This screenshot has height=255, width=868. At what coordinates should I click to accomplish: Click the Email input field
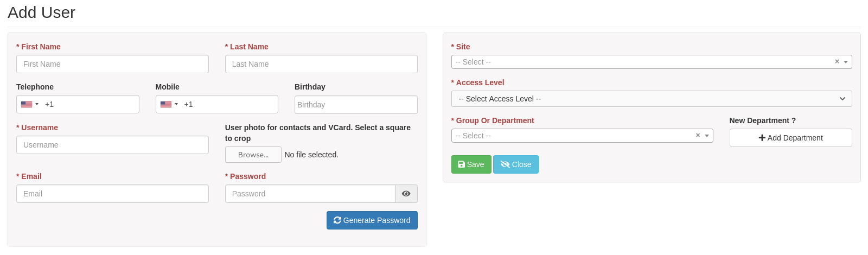tap(112, 194)
